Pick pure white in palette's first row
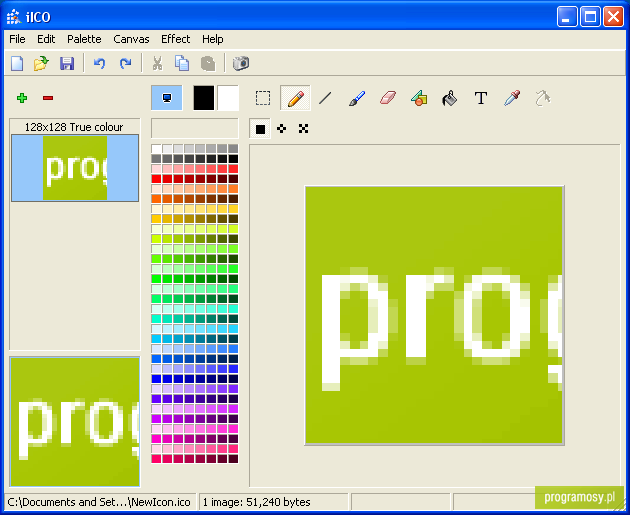Viewport: 630px width, 515px height. click(x=156, y=149)
